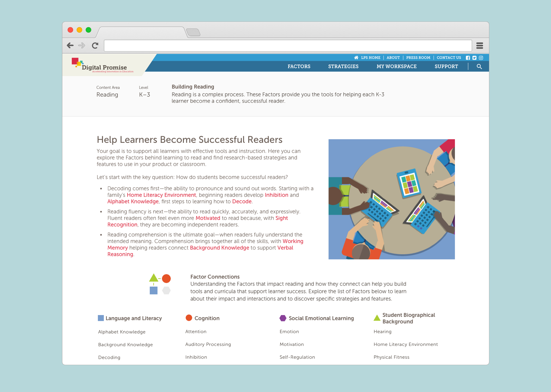The image size is (551, 392).
Task: Open the Physical Fitness factor
Action: tap(391, 357)
